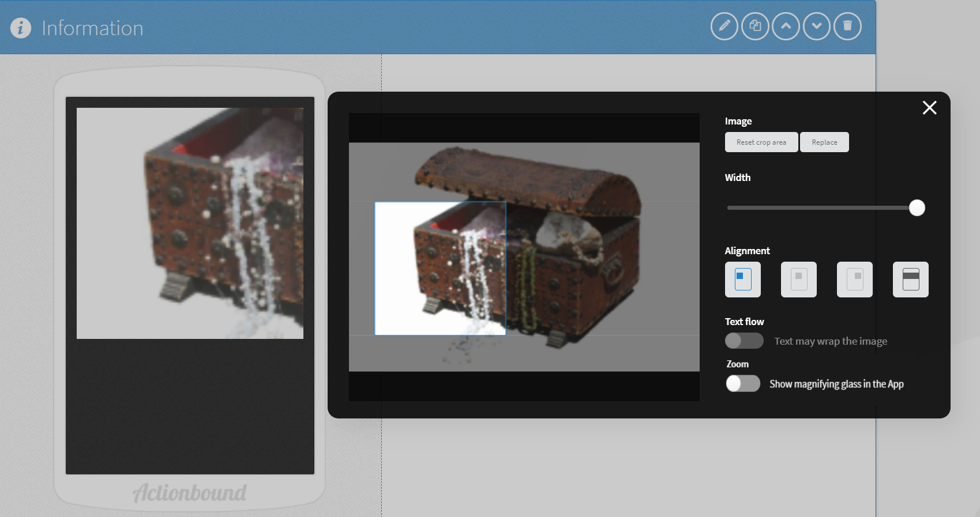The width and height of the screenshot is (980, 517).
Task: Enable the Show magnifying glass Zoom switch
Action: (x=743, y=383)
